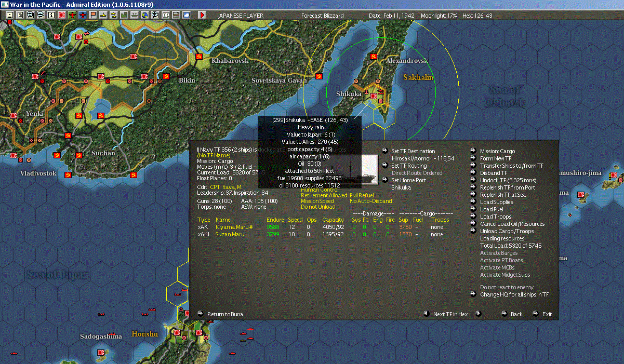Choose Form New TF
Image resolution: width=624 pixels, height=364 pixels.
click(x=495, y=158)
